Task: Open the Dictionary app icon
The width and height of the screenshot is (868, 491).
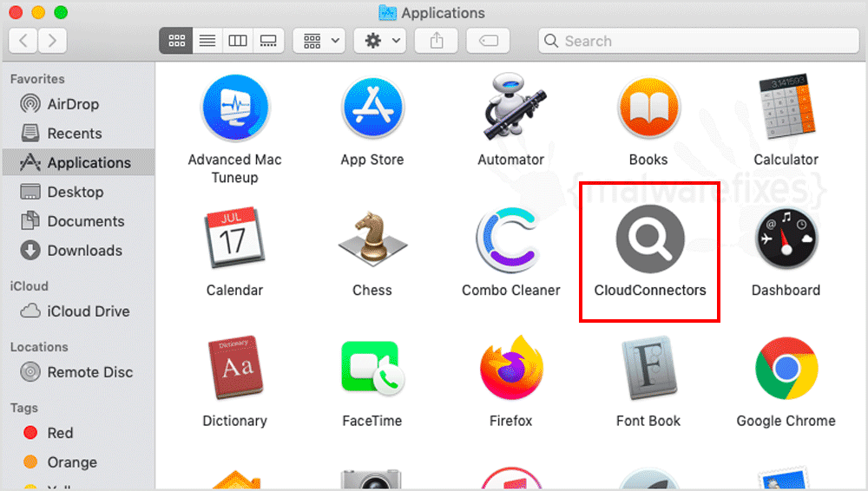Action: coord(234,368)
